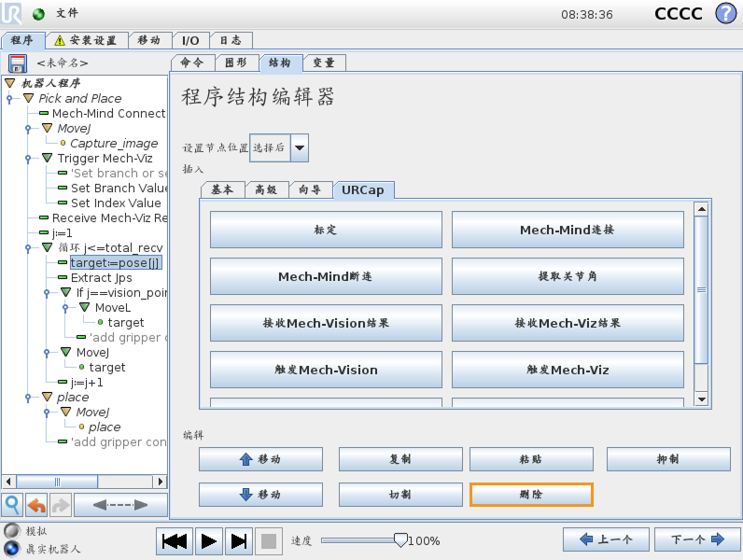
Task: Collapse the Pick and Place folder
Action: pyautogui.click(x=28, y=98)
